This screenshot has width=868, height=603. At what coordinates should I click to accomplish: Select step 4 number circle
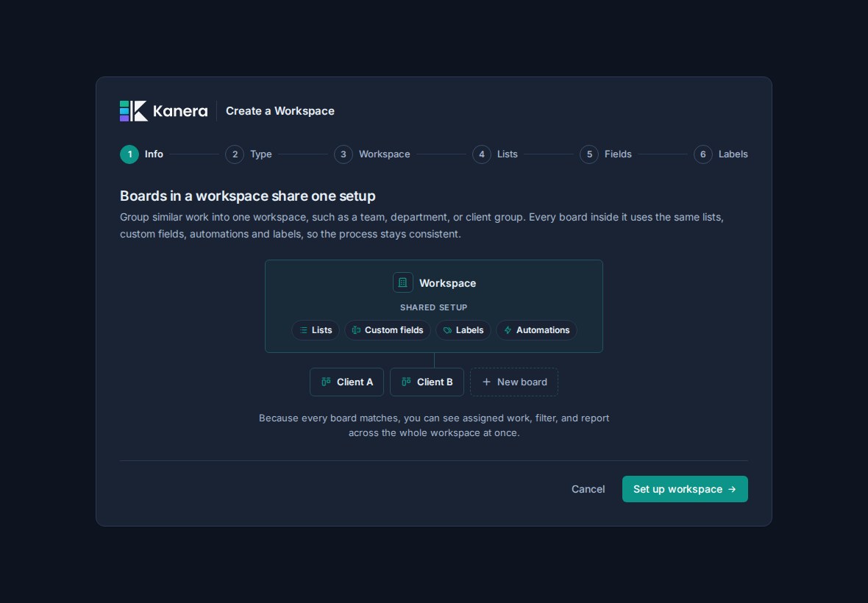point(482,154)
